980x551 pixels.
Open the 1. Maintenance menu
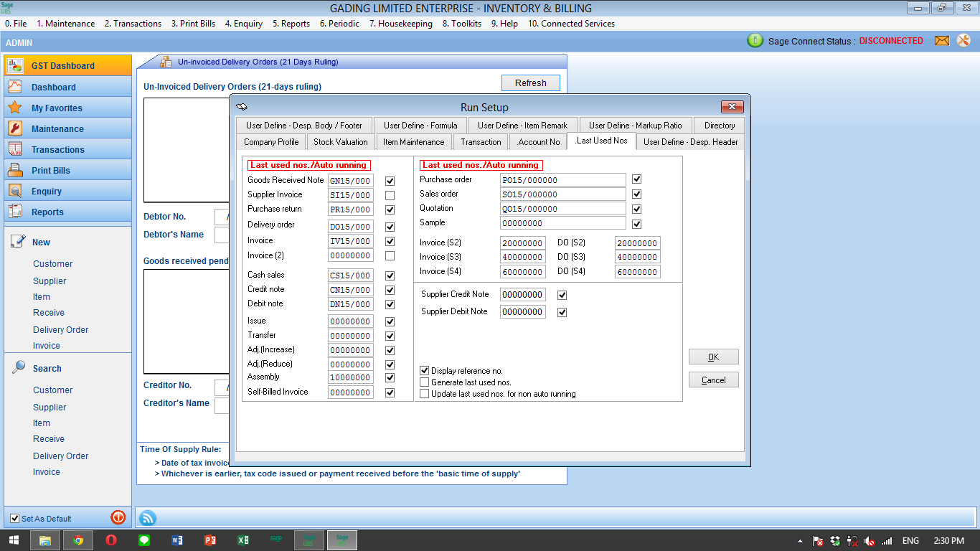point(66,24)
